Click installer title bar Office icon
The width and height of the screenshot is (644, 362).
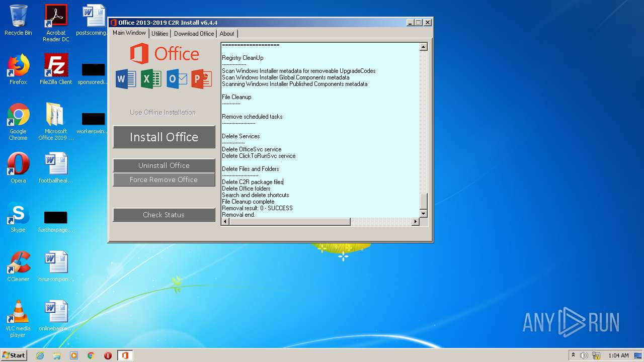pos(114,23)
